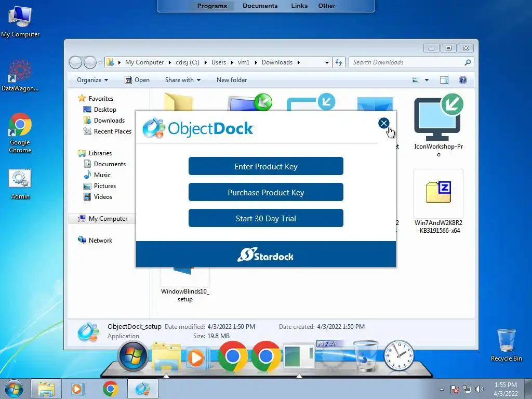The width and height of the screenshot is (532, 399).
Task: Open the Other tab at top
Action: [x=326, y=6]
